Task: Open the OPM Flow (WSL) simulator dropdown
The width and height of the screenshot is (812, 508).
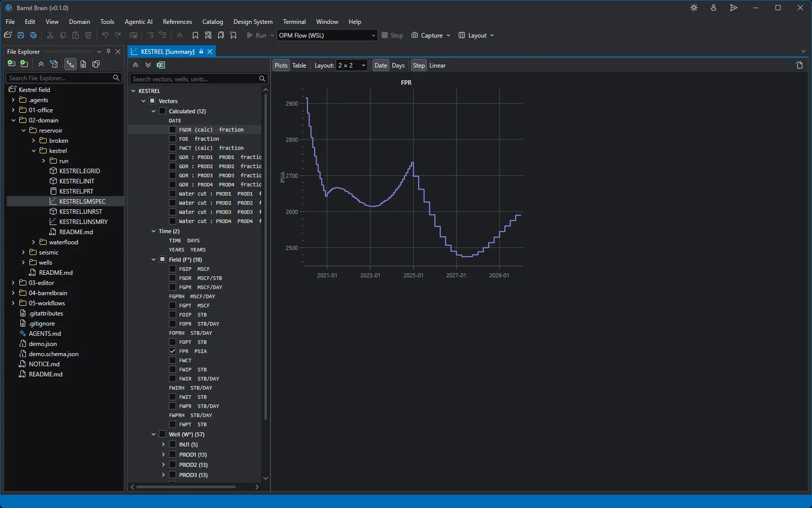Action: click(x=327, y=35)
